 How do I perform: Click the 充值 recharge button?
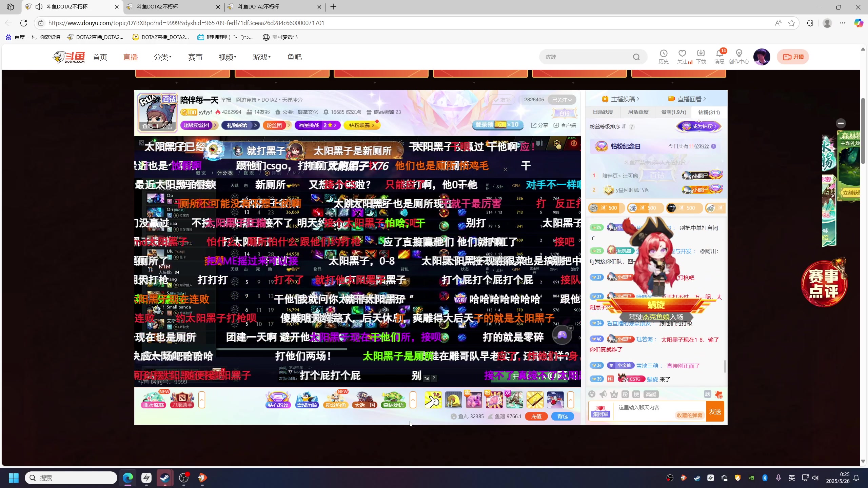(x=536, y=416)
